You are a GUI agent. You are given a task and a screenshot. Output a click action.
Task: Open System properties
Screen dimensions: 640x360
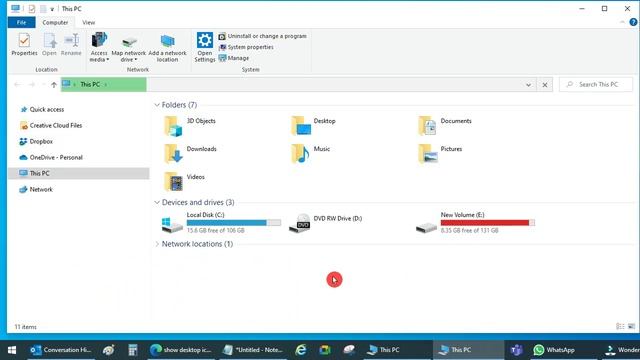(246, 47)
